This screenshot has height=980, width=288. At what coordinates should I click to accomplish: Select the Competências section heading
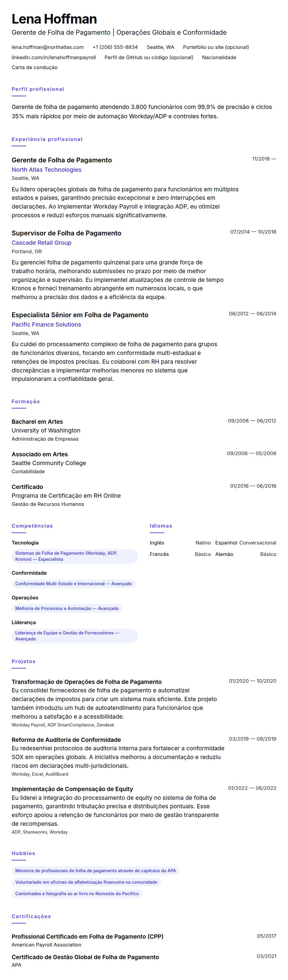pyautogui.click(x=32, y=526)
